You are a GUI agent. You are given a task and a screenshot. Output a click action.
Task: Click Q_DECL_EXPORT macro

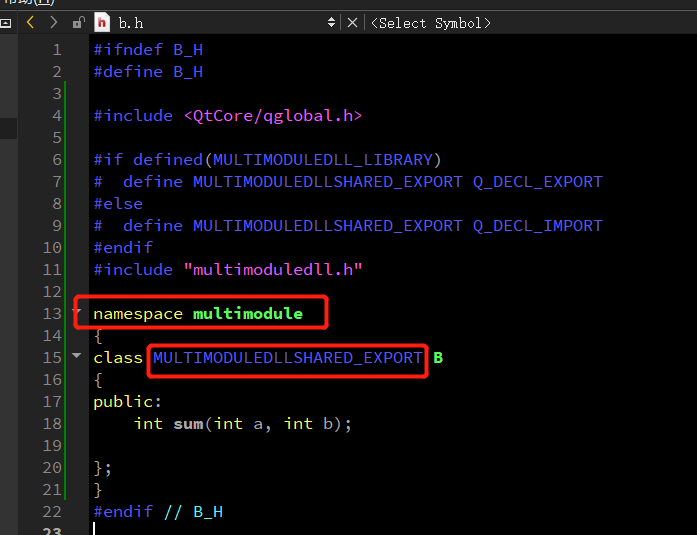[537, 182]
